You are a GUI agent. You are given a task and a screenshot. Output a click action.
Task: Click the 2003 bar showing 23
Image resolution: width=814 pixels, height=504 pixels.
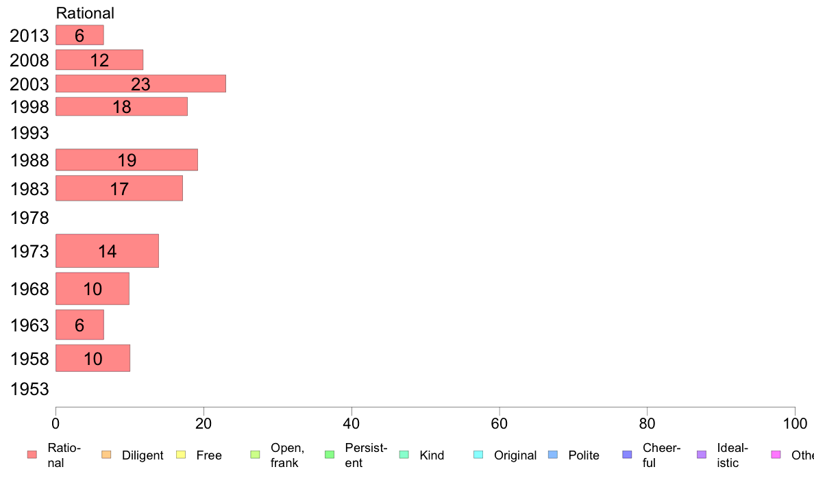[x=140, y=84]
